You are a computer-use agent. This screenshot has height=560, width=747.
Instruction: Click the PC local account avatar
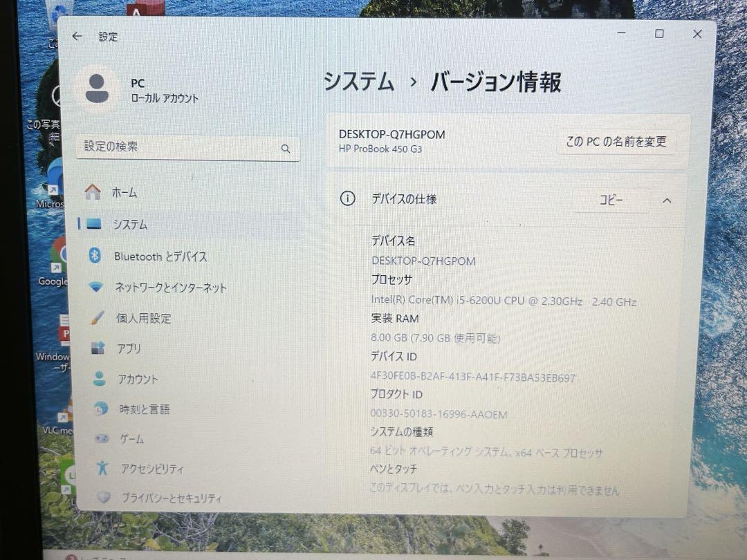(98, 89)
